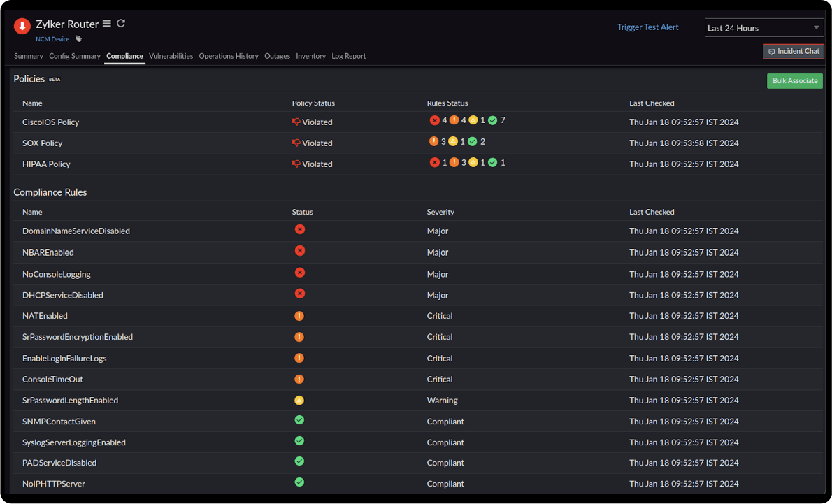Click the yellow warning icon for SrPasswordLengthEnabled

point(299,401)
